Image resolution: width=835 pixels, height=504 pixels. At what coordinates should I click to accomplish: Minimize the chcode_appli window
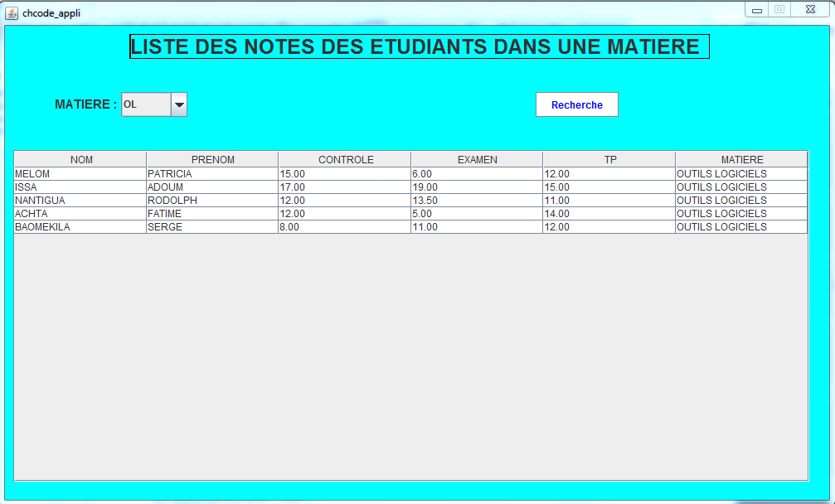(756, 10)
